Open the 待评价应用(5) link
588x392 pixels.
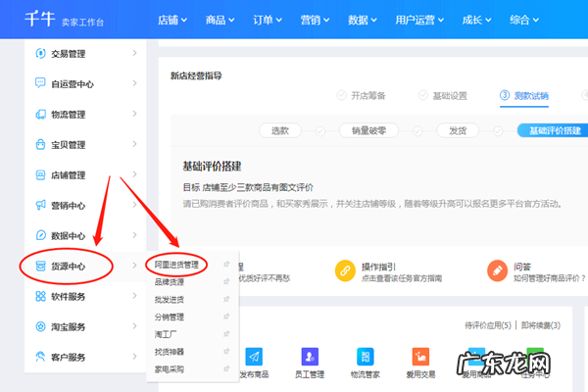tap(488, 325)
